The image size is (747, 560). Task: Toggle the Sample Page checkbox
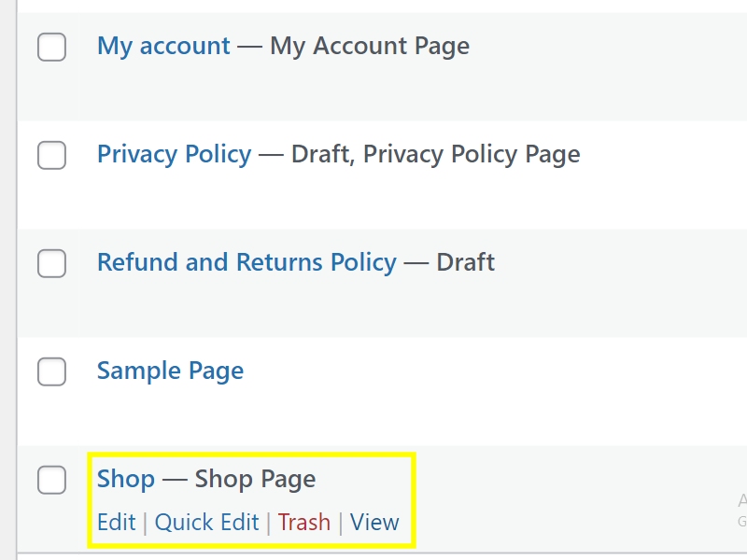(51, 371)
